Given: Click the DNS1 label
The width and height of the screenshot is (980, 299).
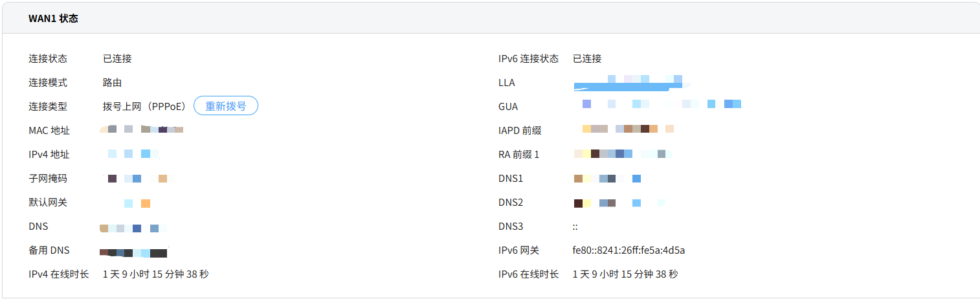Looking at the screenshot, I should (510, 179).
